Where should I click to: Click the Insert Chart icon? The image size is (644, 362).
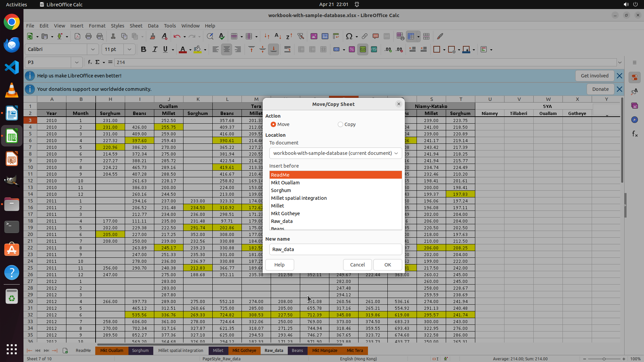(325, 36)
